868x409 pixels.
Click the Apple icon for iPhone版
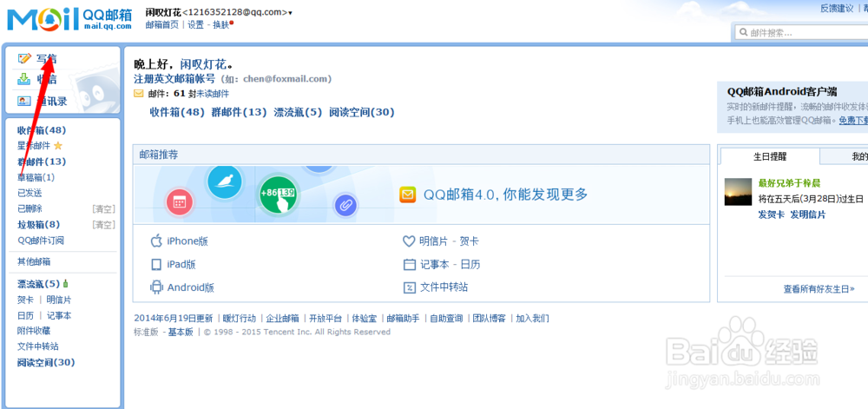click(x=156, y=241)
